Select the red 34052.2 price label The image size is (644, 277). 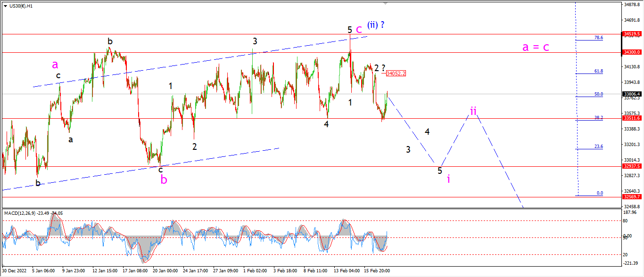[x=396, y=73]
